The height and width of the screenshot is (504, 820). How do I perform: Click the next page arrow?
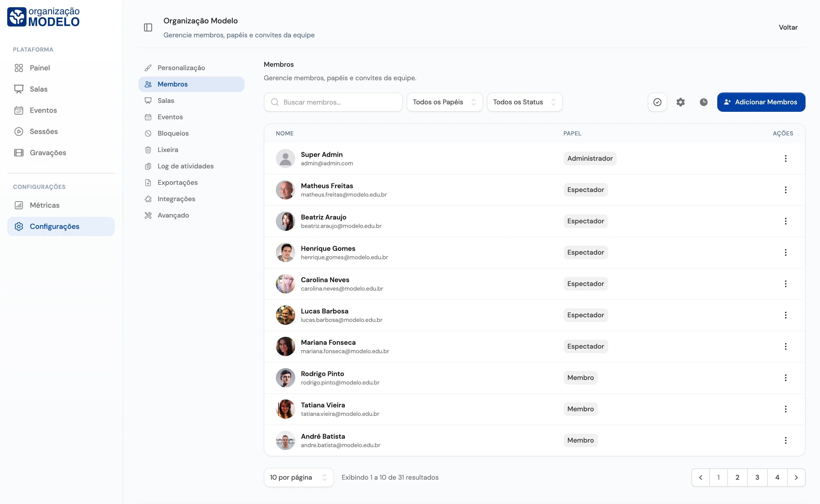point(796,477)
